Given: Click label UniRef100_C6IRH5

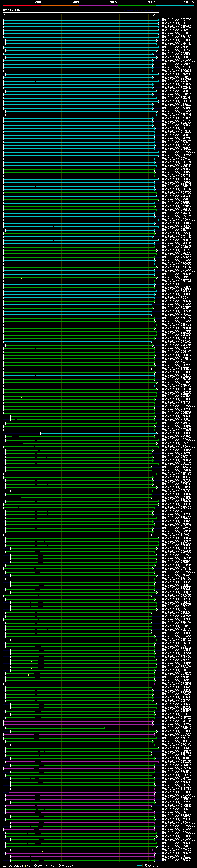Looking at the screenshot, I should tap(177, 565).
